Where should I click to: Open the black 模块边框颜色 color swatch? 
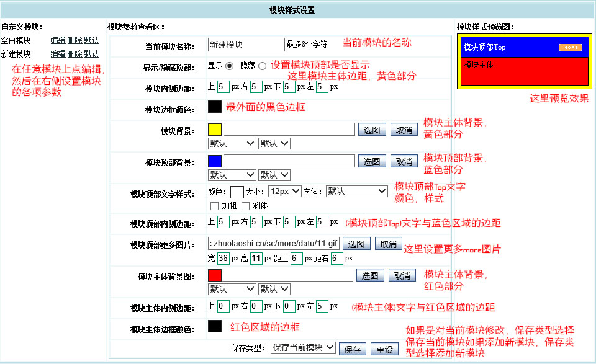click(x=214, y=107)
